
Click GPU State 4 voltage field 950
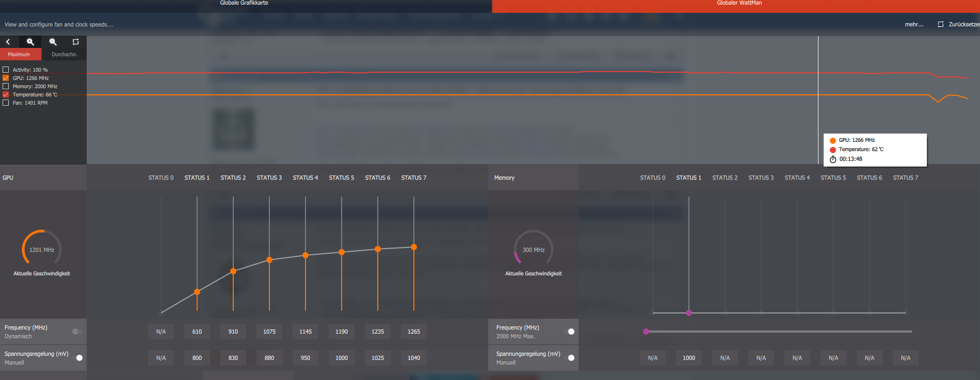(306, 358)
